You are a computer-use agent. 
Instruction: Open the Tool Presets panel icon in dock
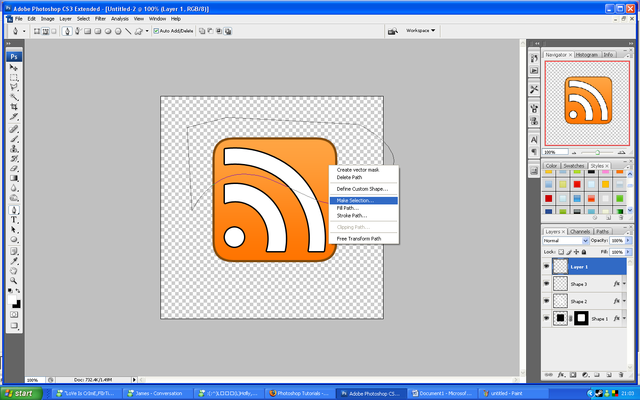click(x=534, y=89)
